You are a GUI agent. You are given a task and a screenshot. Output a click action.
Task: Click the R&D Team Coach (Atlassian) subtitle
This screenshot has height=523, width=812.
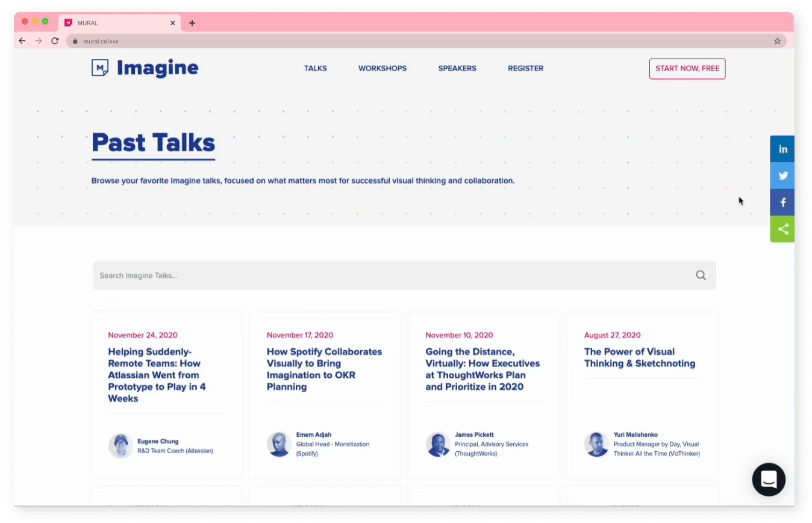pyautogui.click(x=175, y=451)
